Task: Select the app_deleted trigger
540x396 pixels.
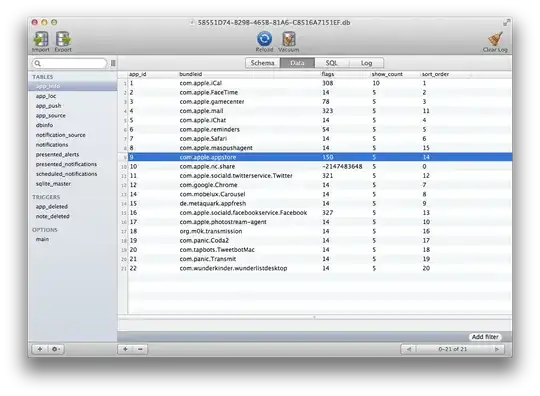Action: click(52, 207)
